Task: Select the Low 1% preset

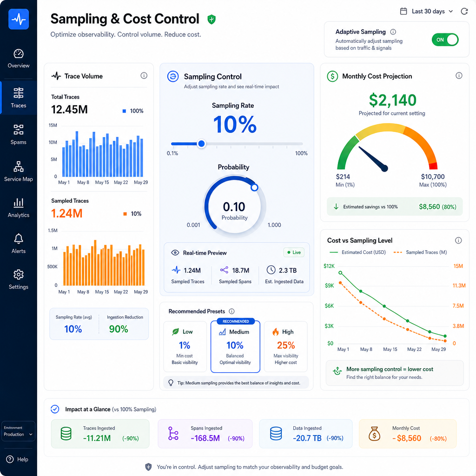Action: [x=185, y=347]
